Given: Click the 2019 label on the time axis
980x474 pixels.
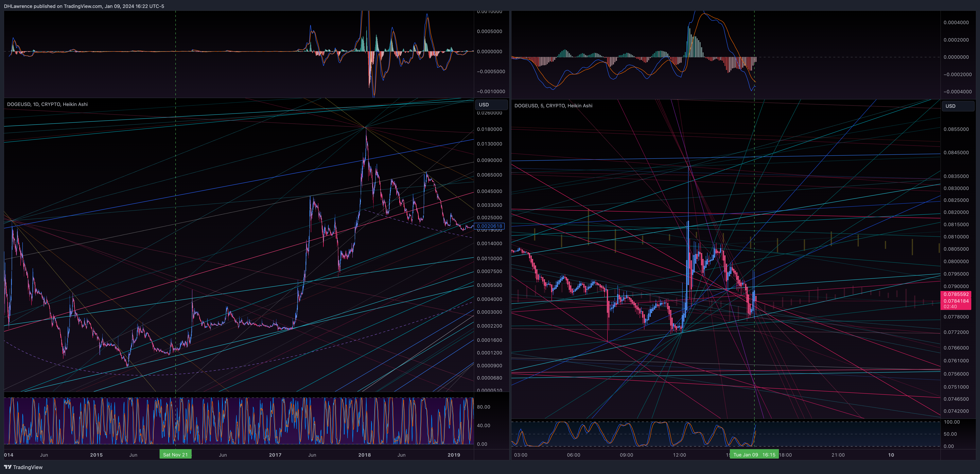Looking at the screenshot, I should tap(454, 455).
